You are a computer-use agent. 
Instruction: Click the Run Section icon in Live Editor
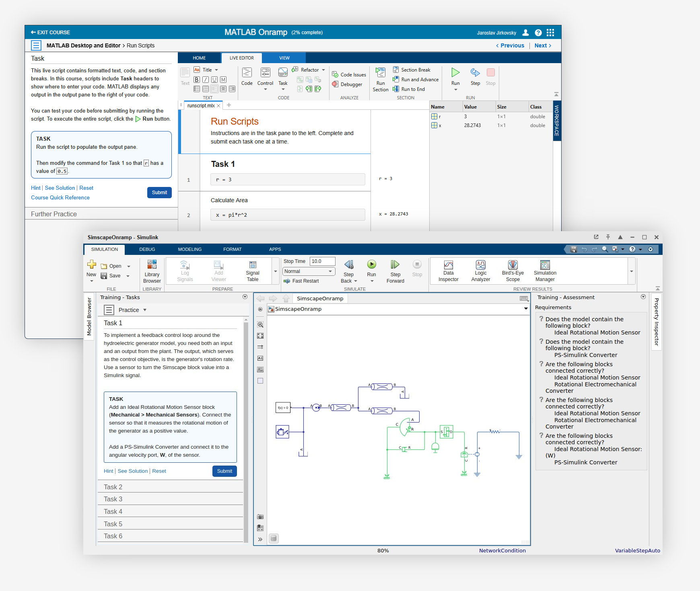(x=380, y=73)
